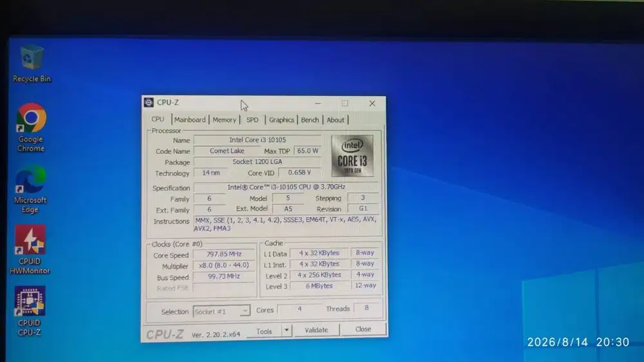Click the Ext. Model A5 value
The image size is (644, 362).
[288, 209]
